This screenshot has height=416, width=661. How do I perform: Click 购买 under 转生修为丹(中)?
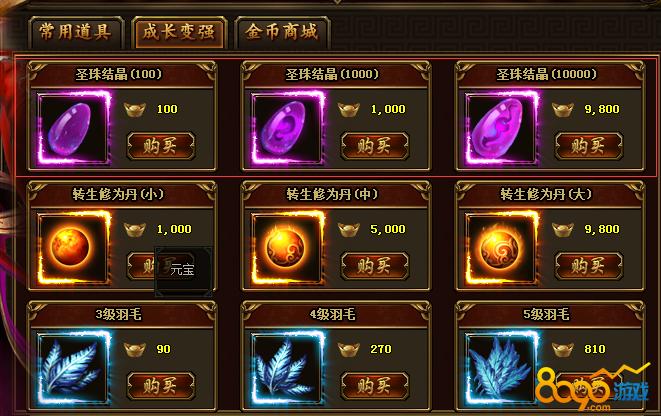pyautogui.click(x=375, y=266)
